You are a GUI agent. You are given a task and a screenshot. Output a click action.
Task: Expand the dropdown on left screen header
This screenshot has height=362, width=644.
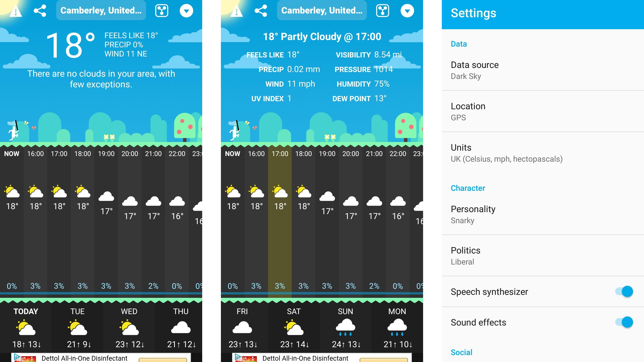click(x=187, y=10)
